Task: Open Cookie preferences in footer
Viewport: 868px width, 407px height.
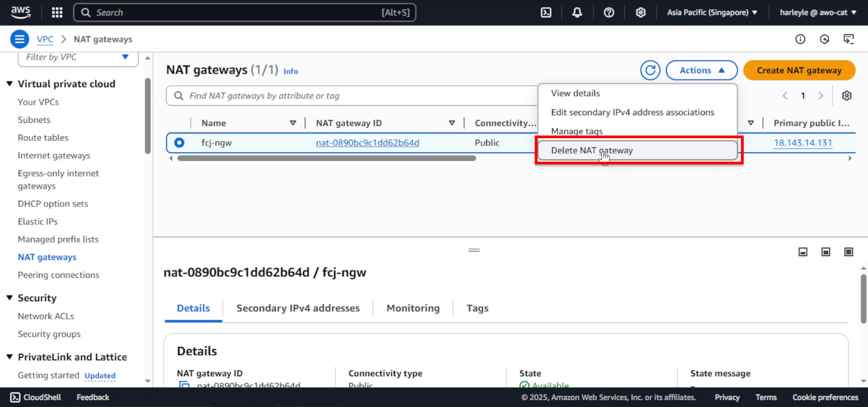Action: [825, 398]
